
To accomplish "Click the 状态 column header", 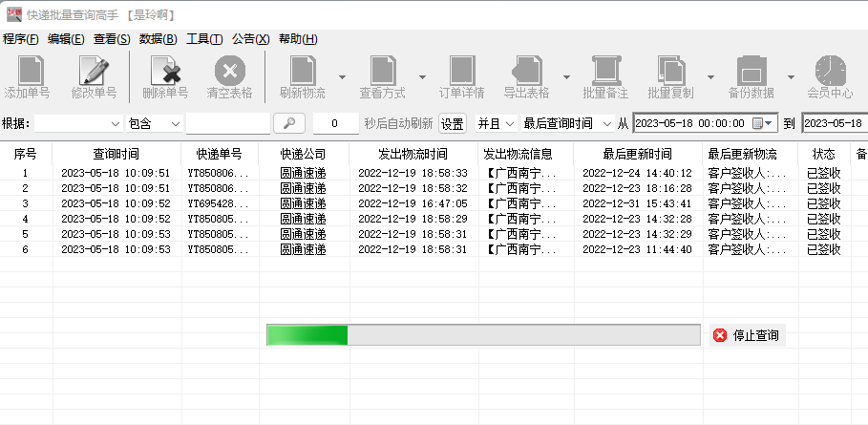I will [824, 154].
